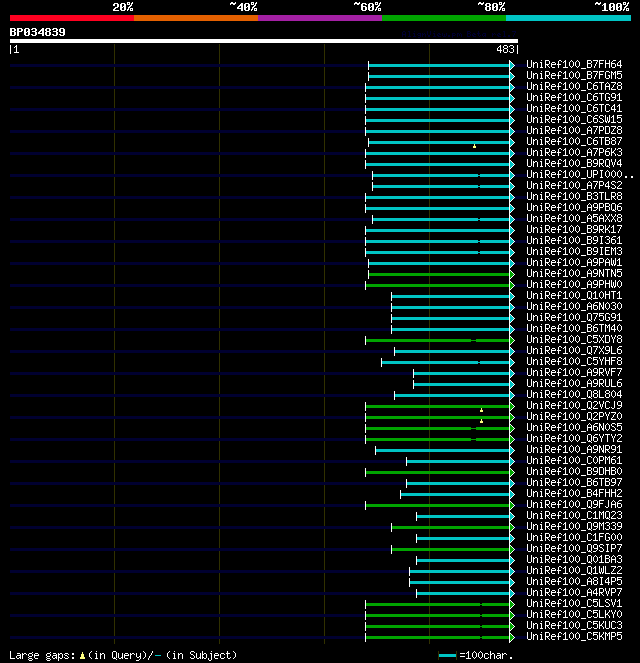640x663 pixels.
Task: Click UniRef100_B9IEM3 hit name
Action: pyautogui.click(x=574, y=252)
